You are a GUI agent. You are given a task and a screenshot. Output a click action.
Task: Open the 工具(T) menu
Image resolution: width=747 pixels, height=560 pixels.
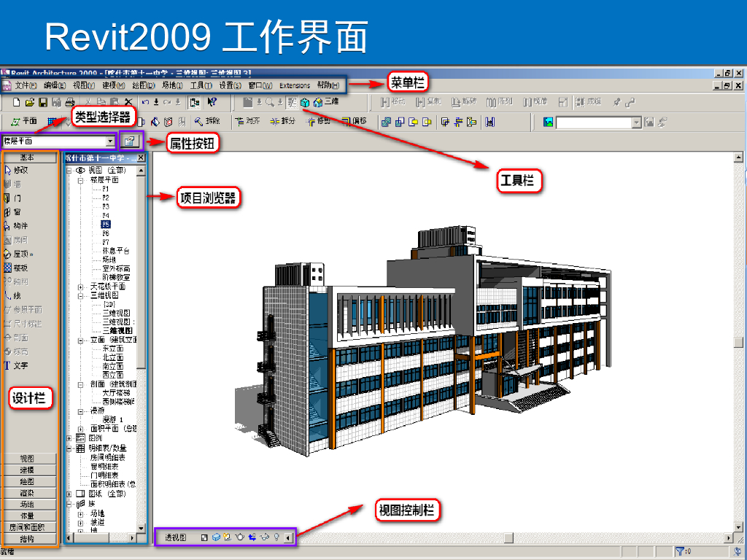201,85
